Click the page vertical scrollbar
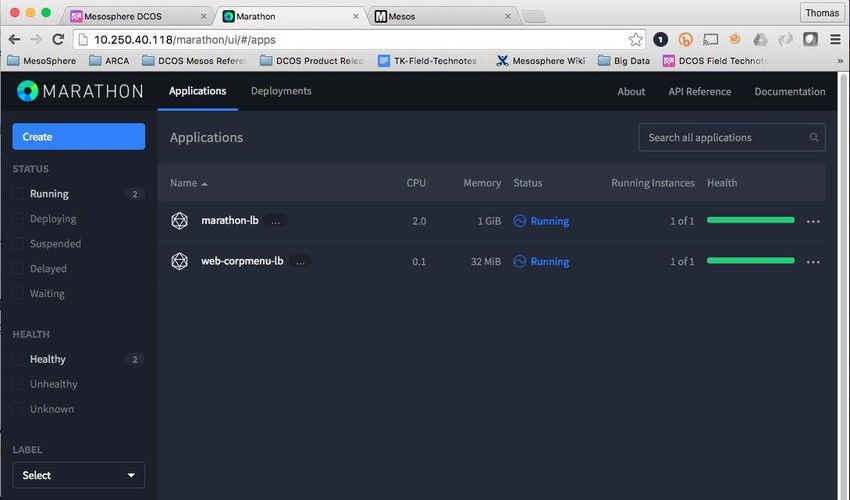The height and width of the screenshot is (500, 850). point(843,286)
